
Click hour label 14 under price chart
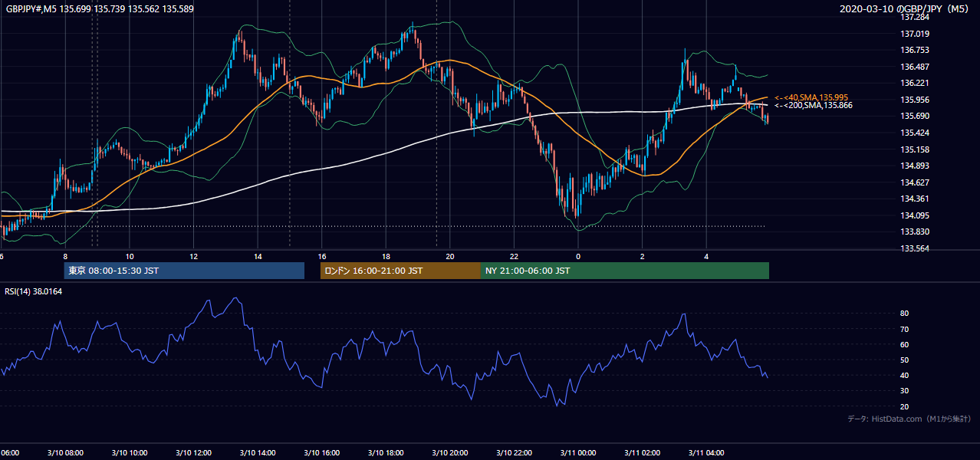click(258, 257)
